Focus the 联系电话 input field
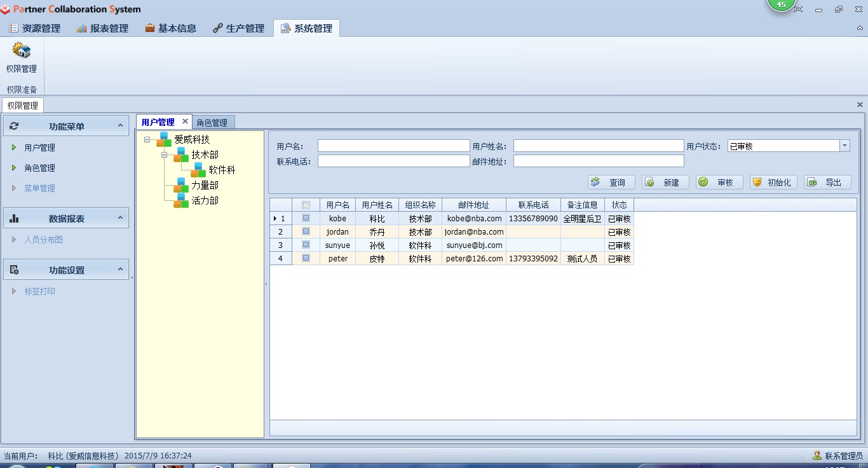 [x=394, y=161]
